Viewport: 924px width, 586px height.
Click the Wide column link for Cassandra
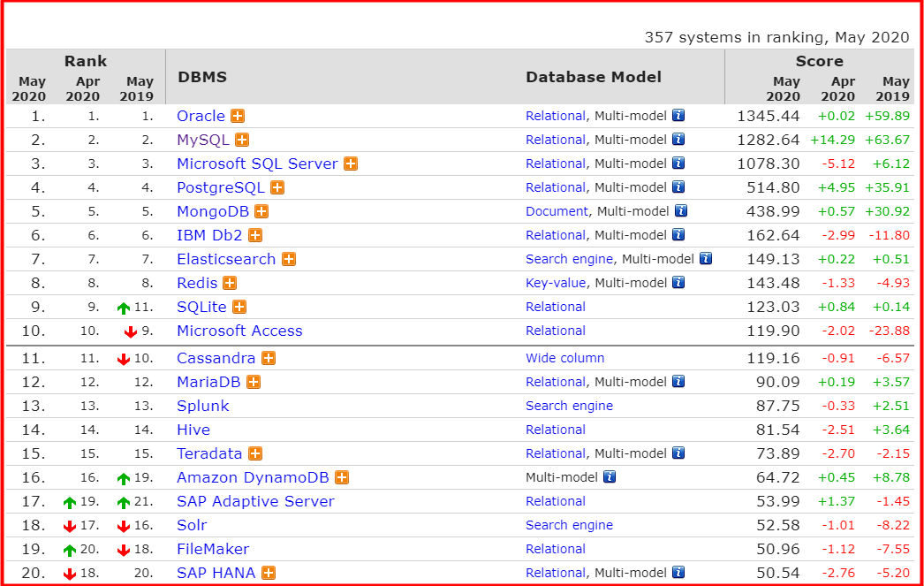pos(565,359)
